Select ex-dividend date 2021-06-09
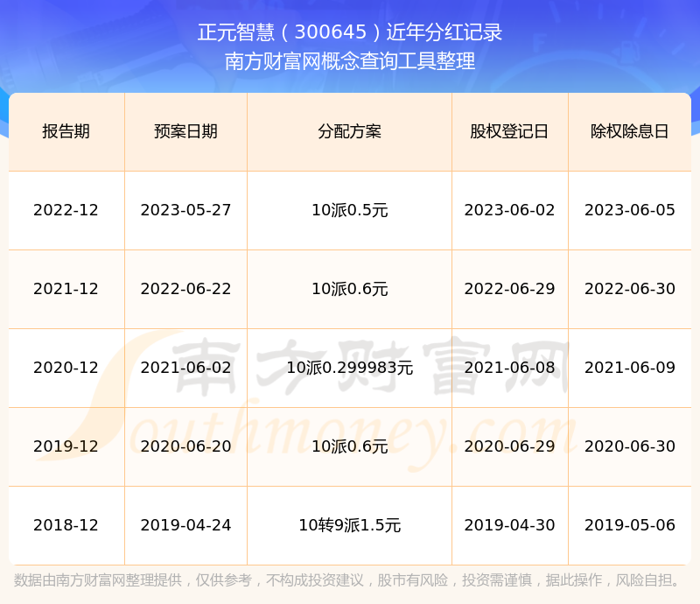 [629, 368]
